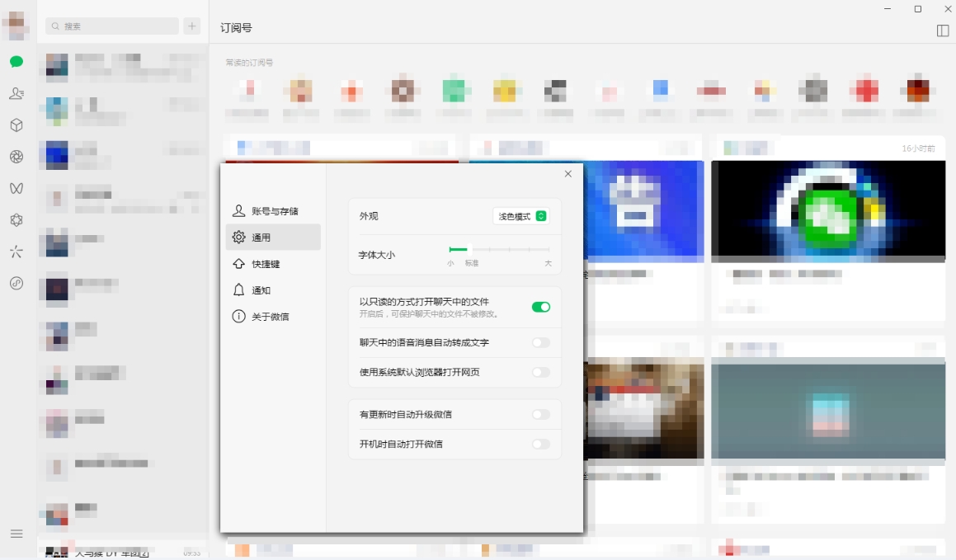Click the plus button beside the search box

192,26
